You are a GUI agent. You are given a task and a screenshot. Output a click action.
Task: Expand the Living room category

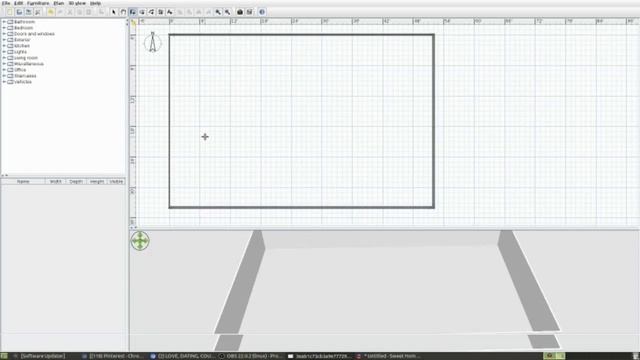[x=4, y=58]
